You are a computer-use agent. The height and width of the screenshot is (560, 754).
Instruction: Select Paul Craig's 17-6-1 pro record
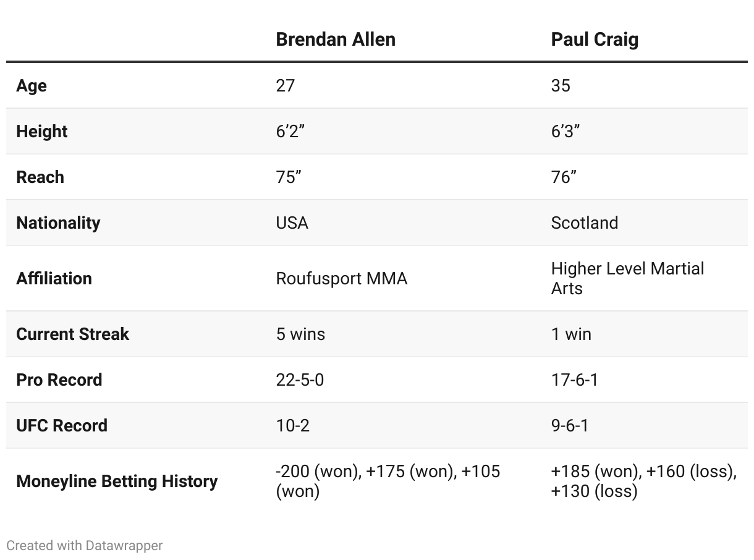tap(575, 380)
